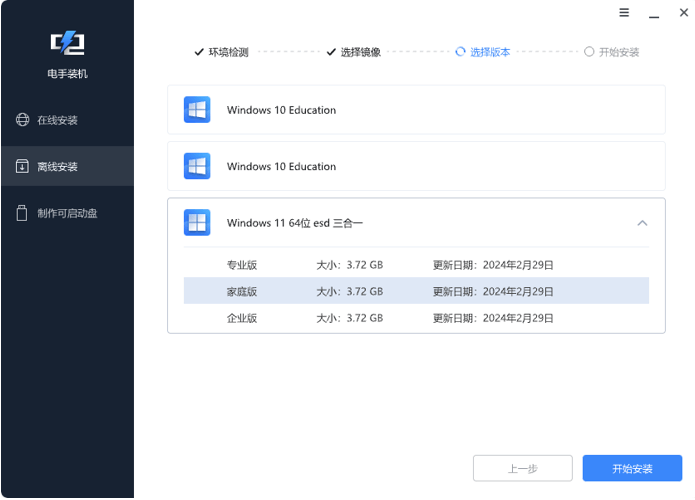695x500 pixels.
Task: Click the 开始安装 step circle indicator
Action: point(589,52)
